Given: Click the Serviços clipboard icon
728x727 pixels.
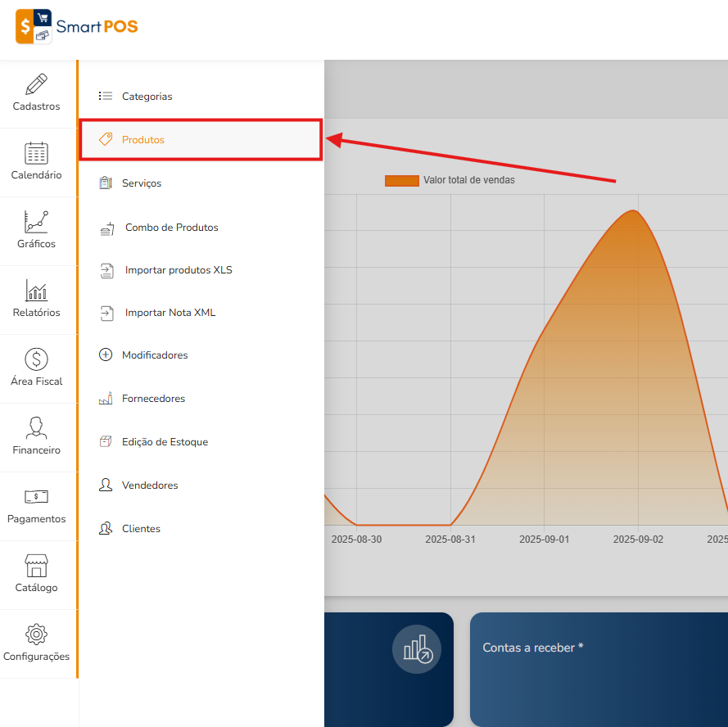Looking at the screenshot, I should coord(106,183).
